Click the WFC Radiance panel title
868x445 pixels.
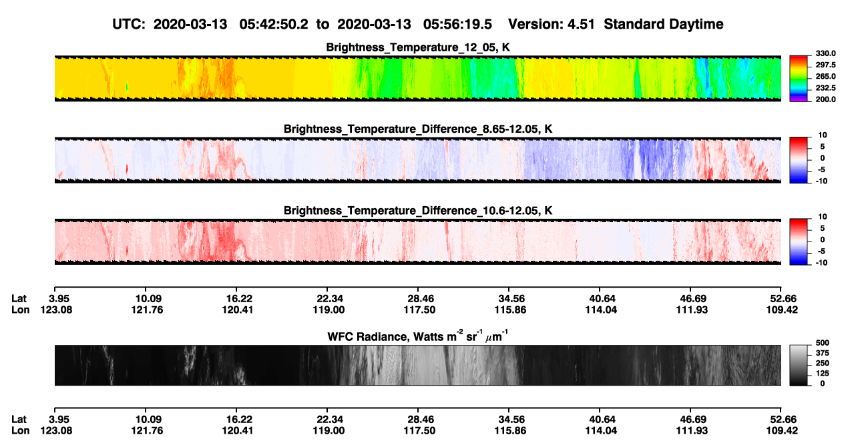[x=418, y=336]
